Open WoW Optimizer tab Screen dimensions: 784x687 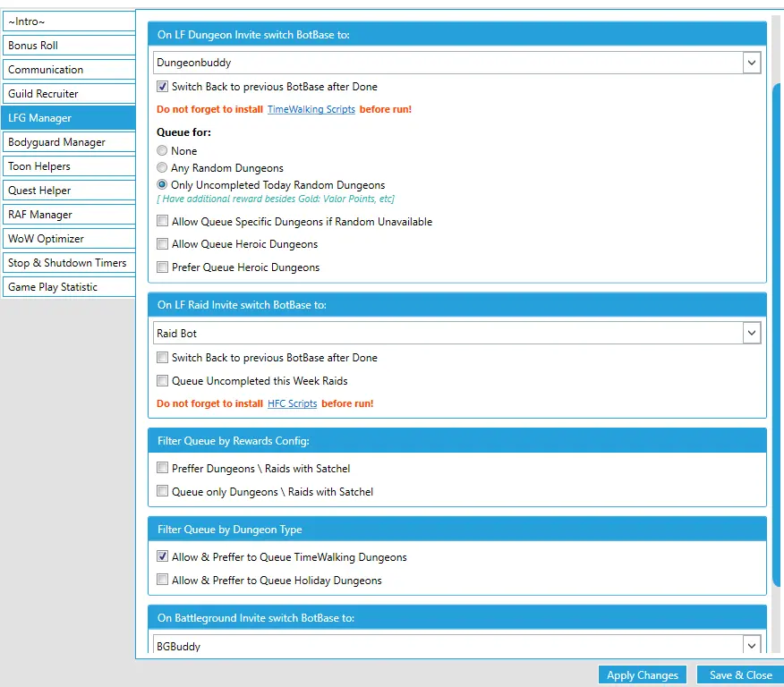69,238
